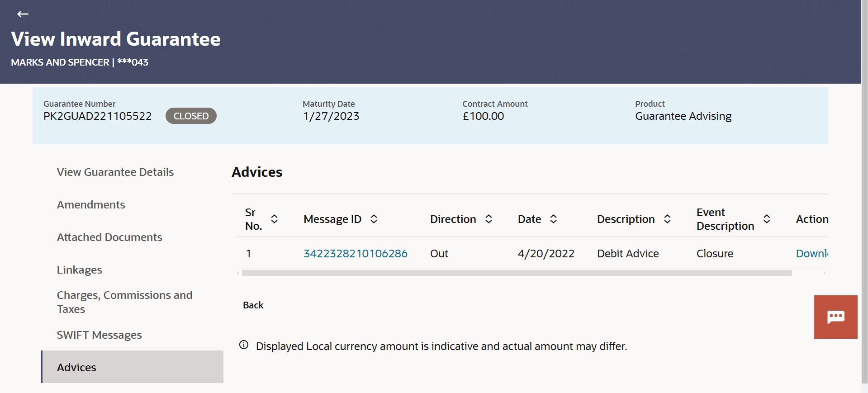Image resolution: width=868 pixels, height=393 pixels.
Task: Click the Closure event description cell
Action: click(x=715, y=254)
